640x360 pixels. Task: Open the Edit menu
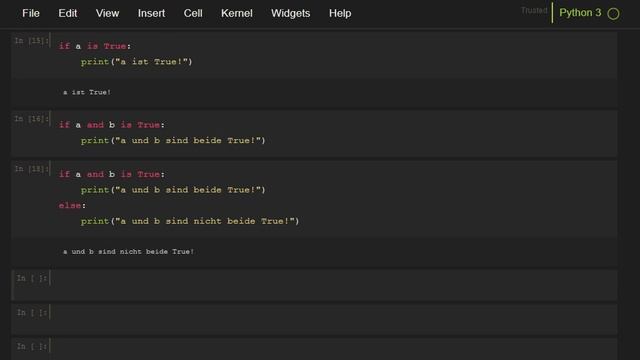click(68, 13)
